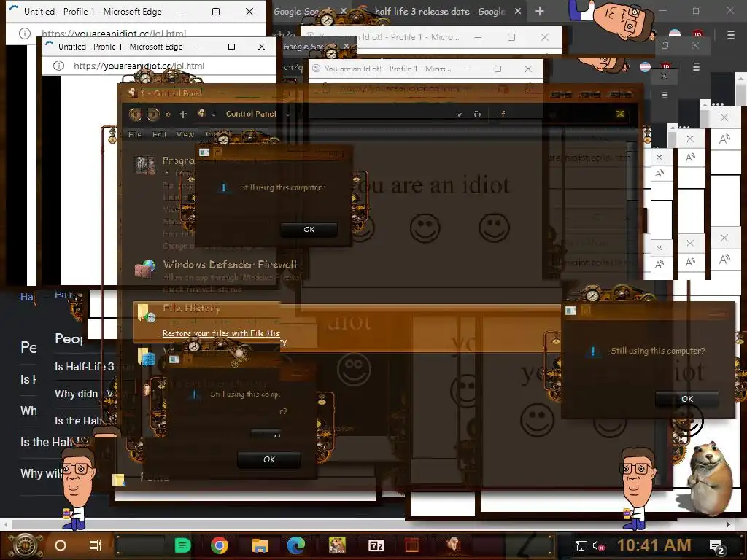Click OK in the upper Still using dialog
747x560 pixels.
click(x=309, y=230)
